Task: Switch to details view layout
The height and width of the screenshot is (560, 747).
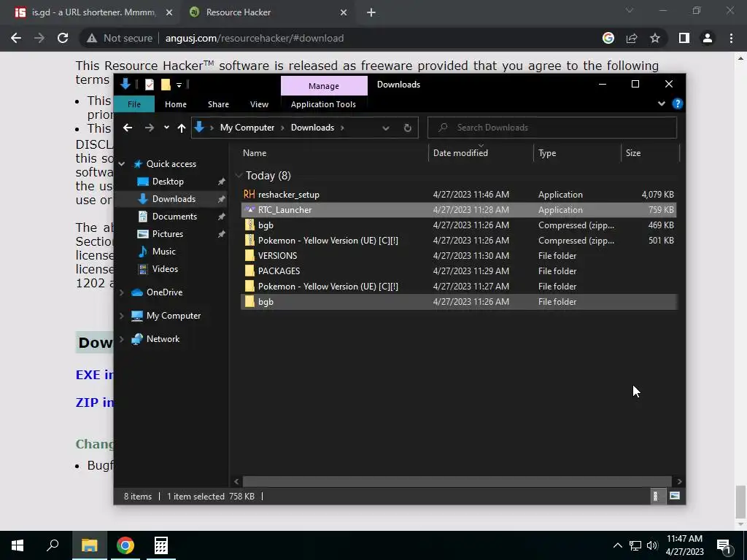Action: (x=656, y=496)
